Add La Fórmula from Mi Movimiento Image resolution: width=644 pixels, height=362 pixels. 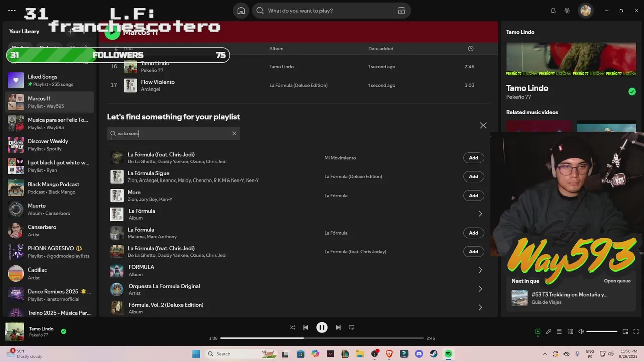point(473,158)
